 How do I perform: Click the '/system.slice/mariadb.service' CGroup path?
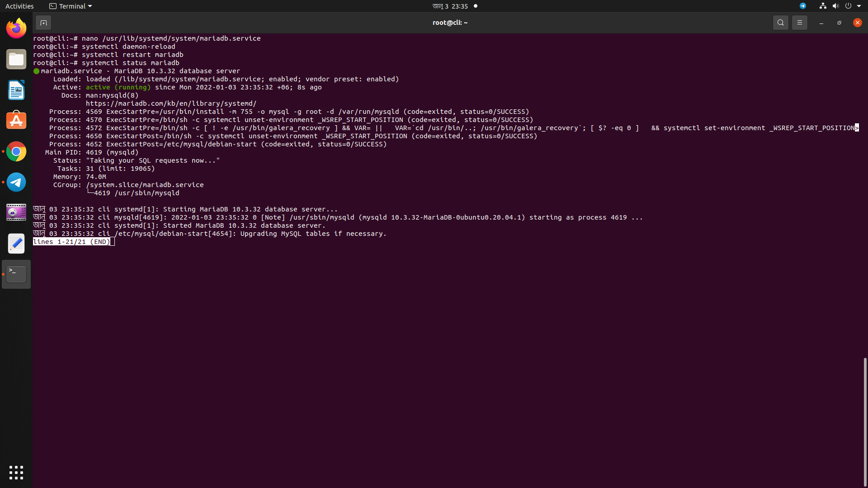[145, 185]
